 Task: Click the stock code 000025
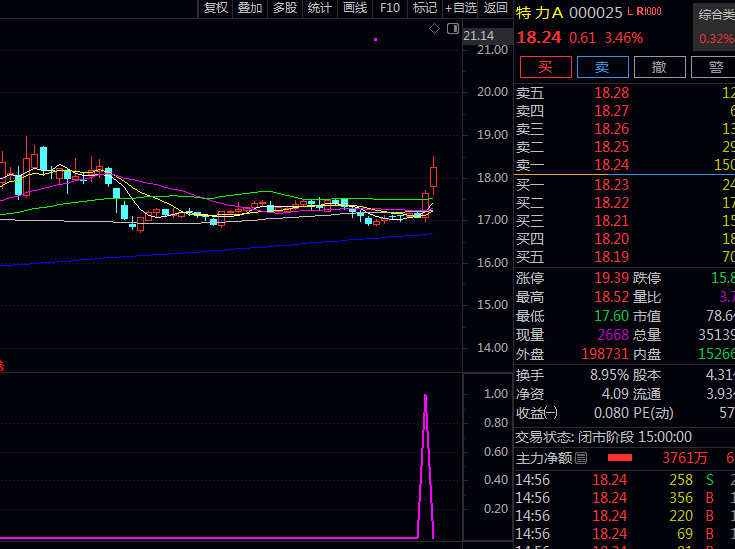(595, 13)
